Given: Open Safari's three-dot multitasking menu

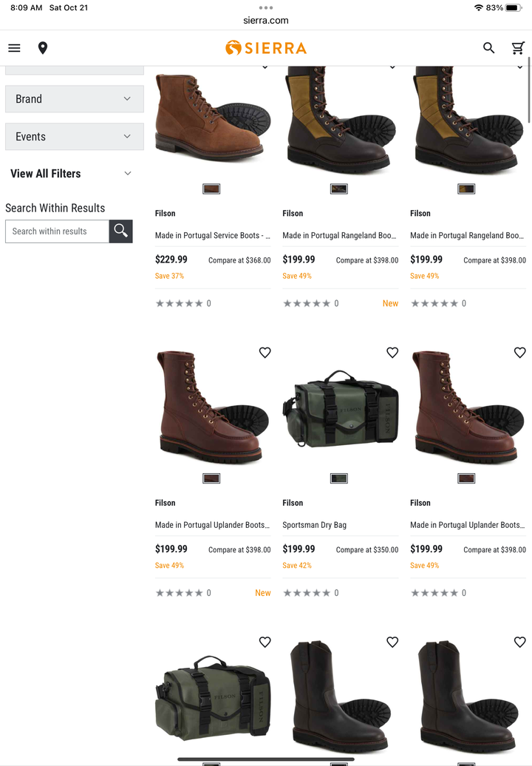Looking at the screenshot, I should (x=266, y=8).
